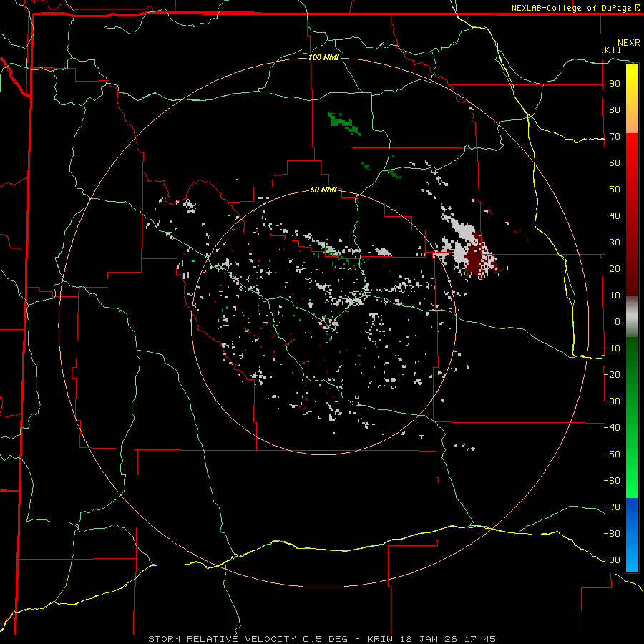The height and width of the screenshot is (644, 644).
Task: Click the -20 value on velocity scale
Action: pyautogui.click(x=612, y=375)
